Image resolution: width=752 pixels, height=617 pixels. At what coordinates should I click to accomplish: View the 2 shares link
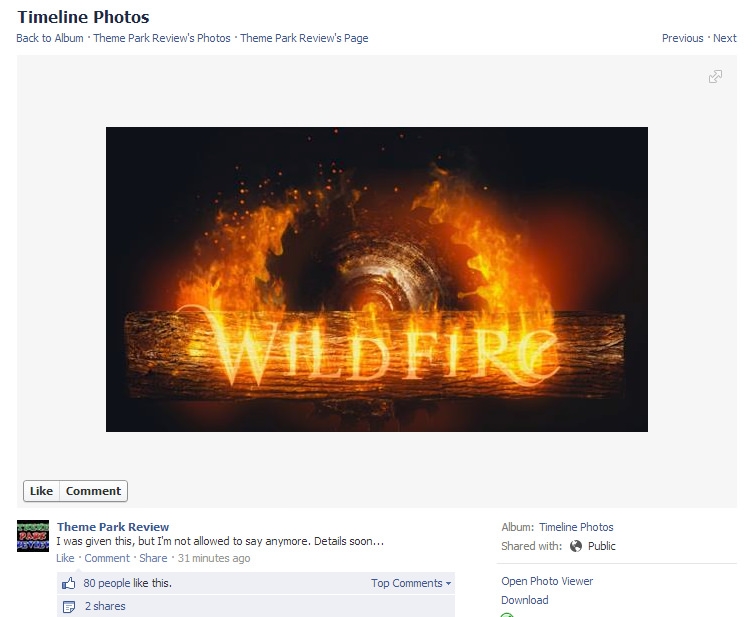(x=105, y=606)
